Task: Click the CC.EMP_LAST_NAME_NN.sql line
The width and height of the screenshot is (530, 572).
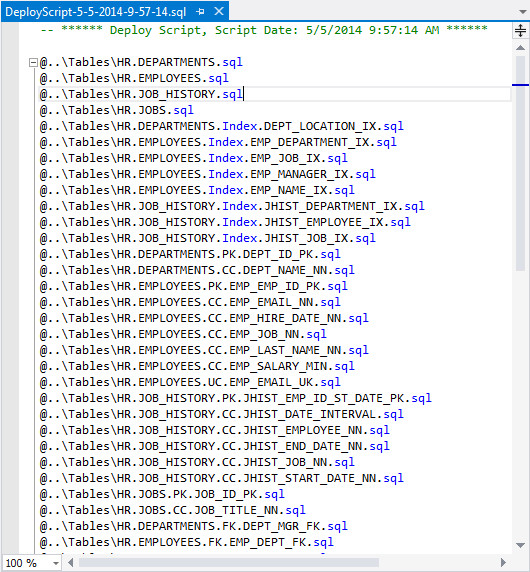Action: [204, 351]
